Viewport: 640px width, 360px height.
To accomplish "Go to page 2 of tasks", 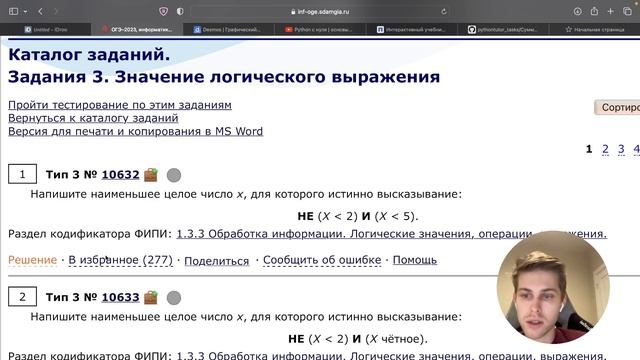I will coord(605,149).
